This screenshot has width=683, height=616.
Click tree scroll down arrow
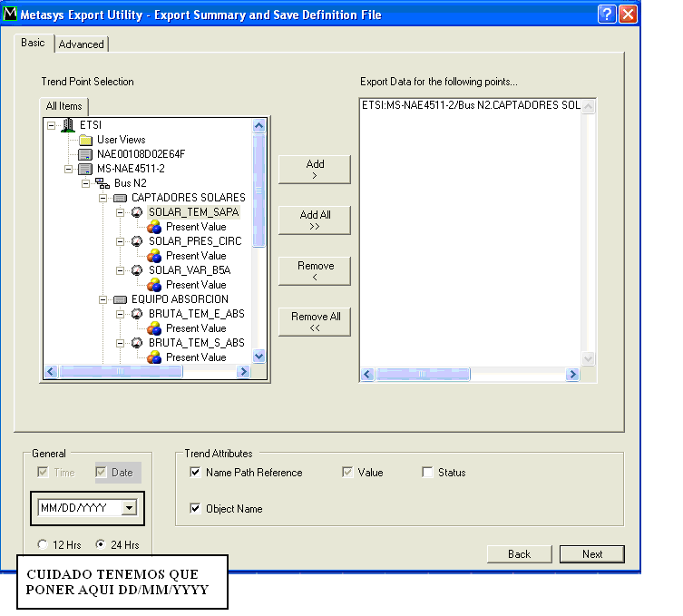(259, 357)
